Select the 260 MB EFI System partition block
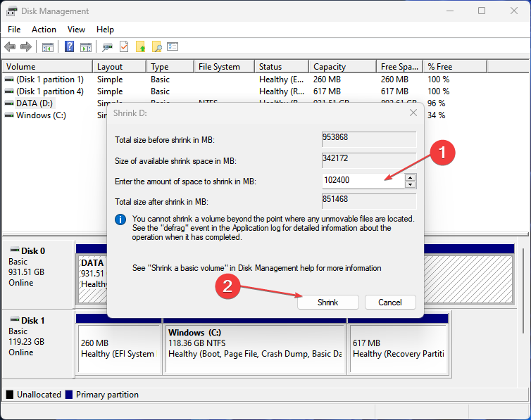Viewport: 531px width, 420px height. (x=119, y=348)
